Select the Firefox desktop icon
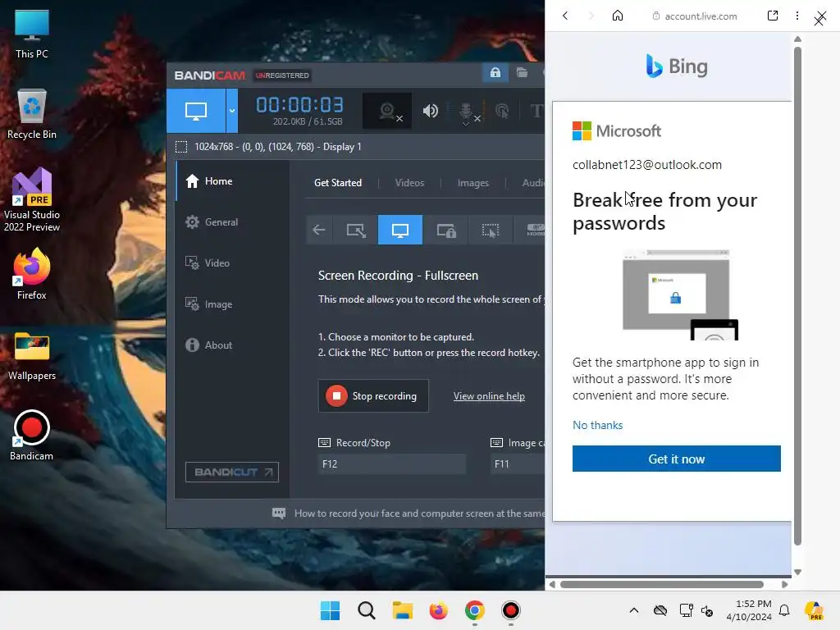 pos(32,274)
